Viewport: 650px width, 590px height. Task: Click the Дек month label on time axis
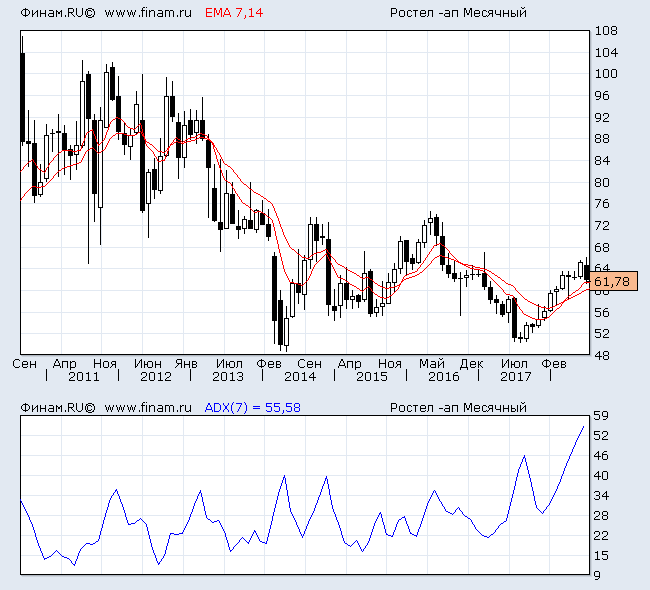472,364
